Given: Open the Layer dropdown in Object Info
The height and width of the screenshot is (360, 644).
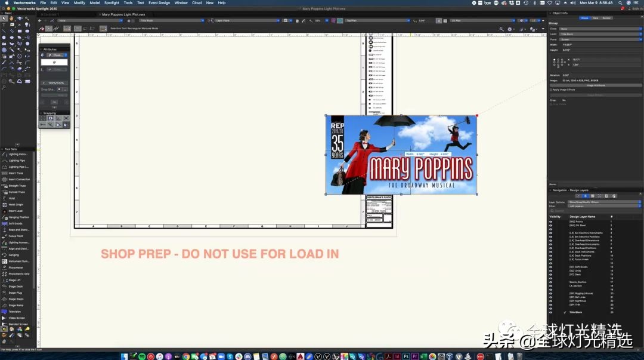Looking at the screenshot, I should click(x=600, y=34).
